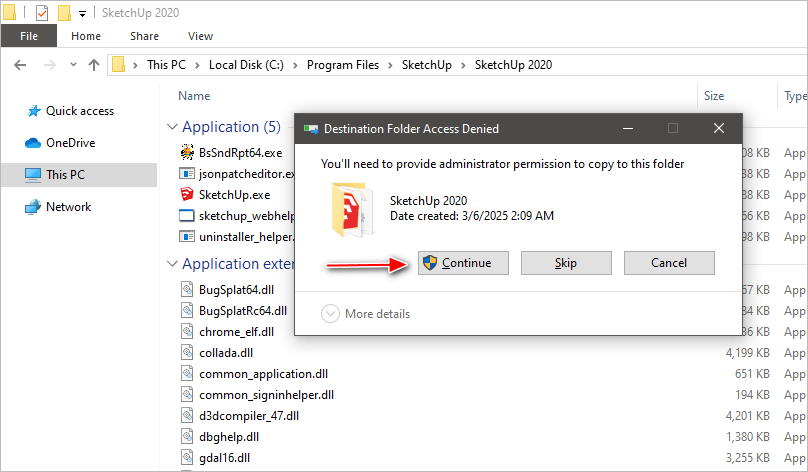Open OneDrive cloud in navigation pane

pyautogui.click(x=34, y=143)
